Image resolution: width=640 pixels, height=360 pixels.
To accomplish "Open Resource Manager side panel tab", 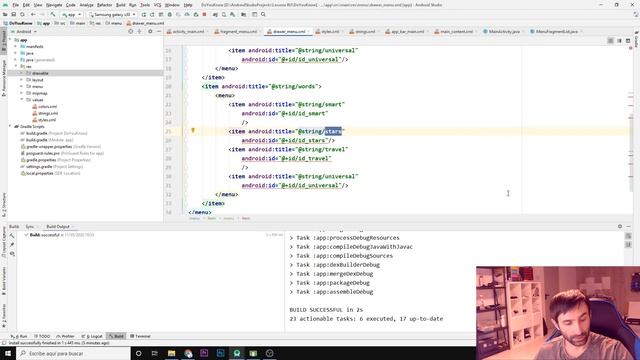I will tap(4, 78).
